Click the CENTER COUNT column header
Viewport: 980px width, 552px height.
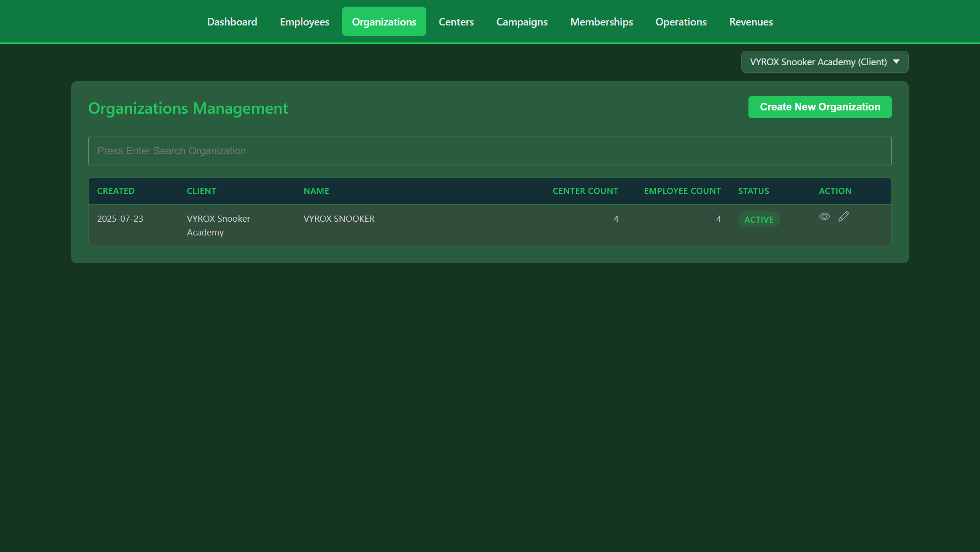coord(585,191)
